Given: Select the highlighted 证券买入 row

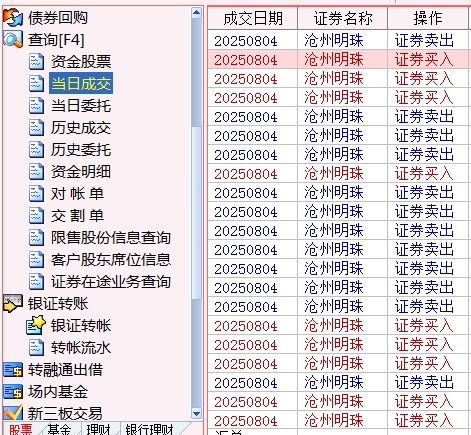Looking at the screenshot, I should 339,60.
